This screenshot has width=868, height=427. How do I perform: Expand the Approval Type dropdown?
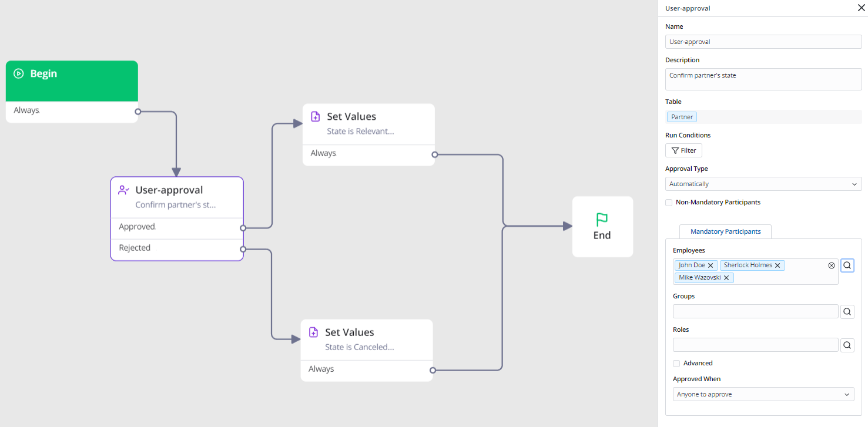[763, 184]
